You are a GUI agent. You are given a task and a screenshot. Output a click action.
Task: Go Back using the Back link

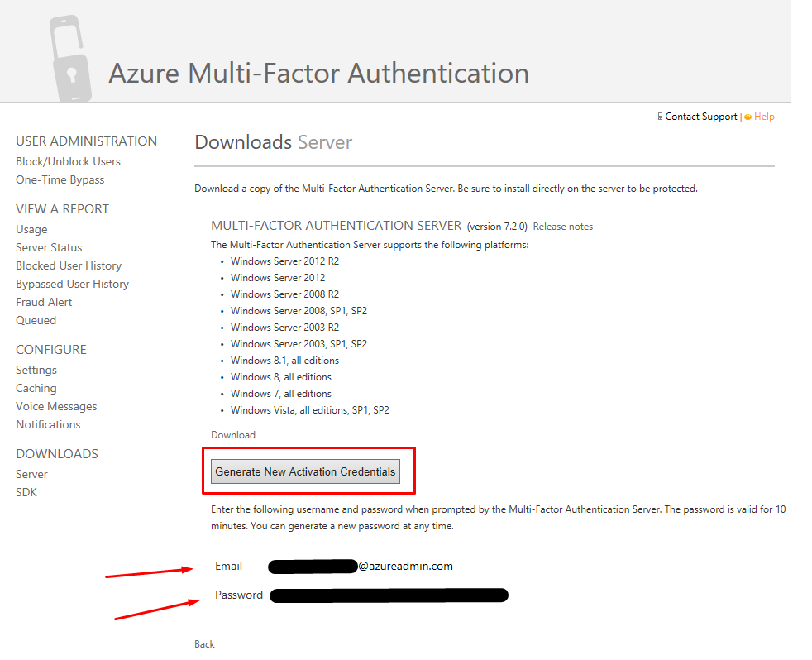click(204, 644)
